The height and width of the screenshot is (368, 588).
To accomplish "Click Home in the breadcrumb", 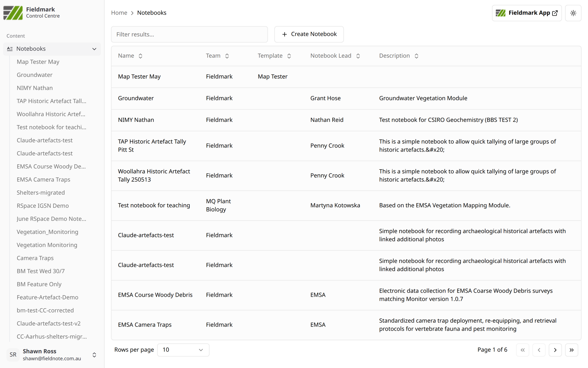I will pos(119,13).
